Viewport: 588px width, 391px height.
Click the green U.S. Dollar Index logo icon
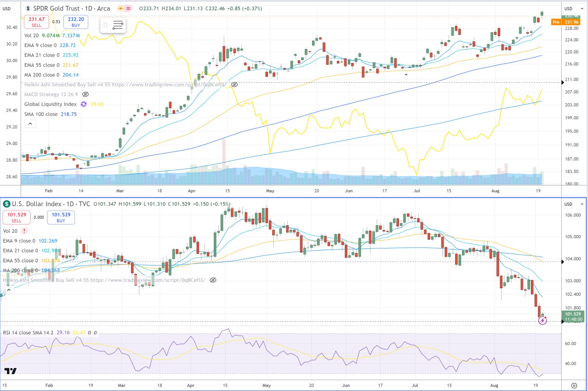coord(7,204)
